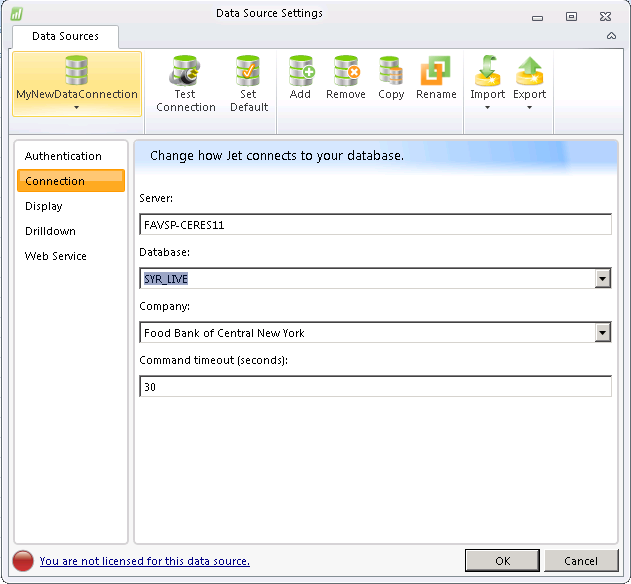Screen dimensions: 631x584
Task: Add a new data source
Action: pos(300,73)
